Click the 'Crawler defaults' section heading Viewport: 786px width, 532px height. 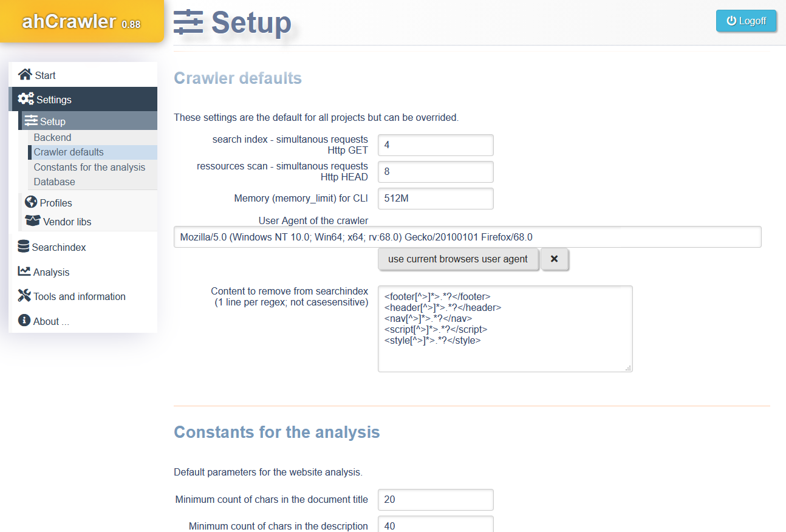tap(238, 78)
